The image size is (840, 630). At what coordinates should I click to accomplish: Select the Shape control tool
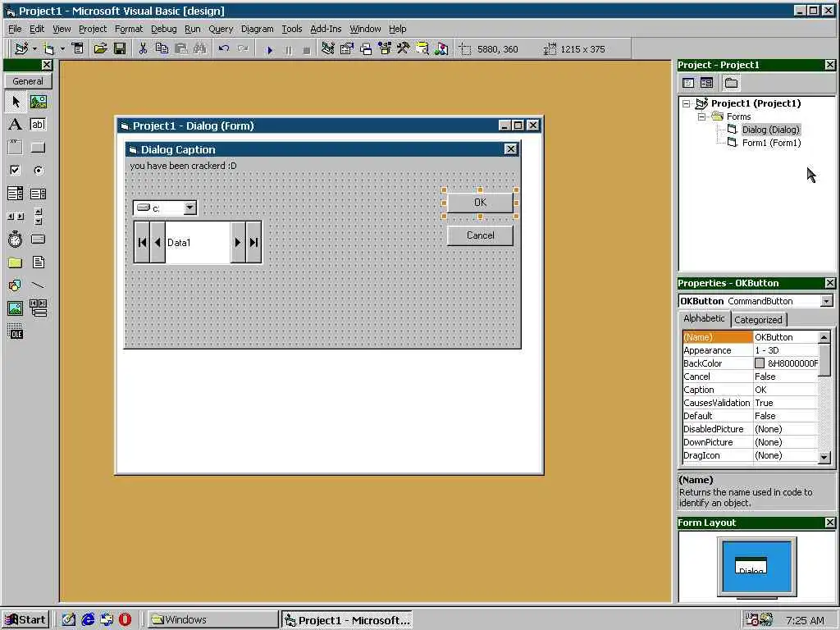[x=16, y=285]
